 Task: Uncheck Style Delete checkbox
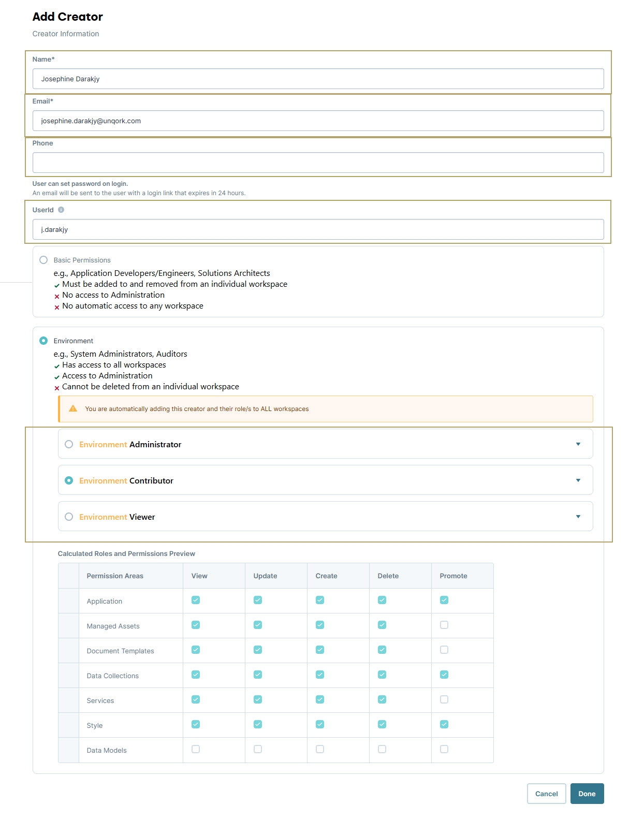pos(382,724)
